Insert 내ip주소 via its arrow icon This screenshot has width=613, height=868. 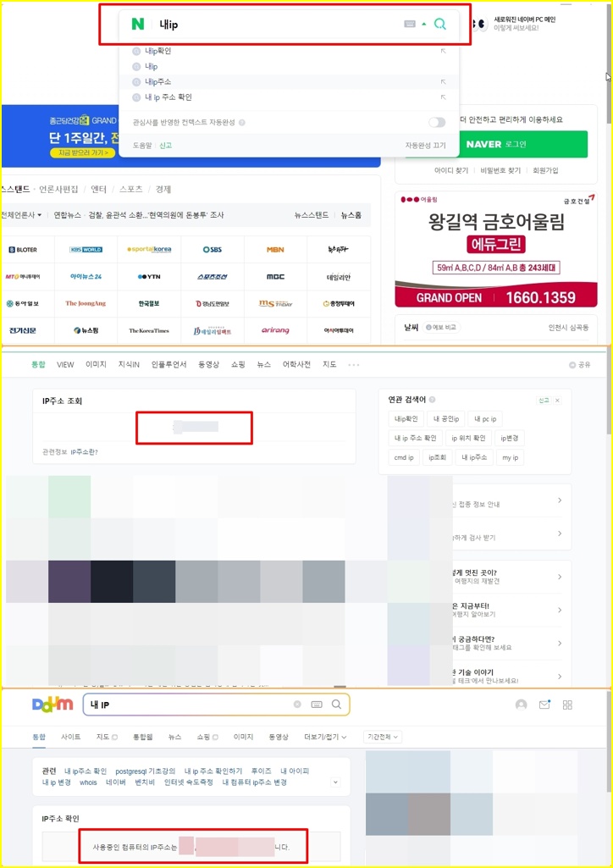(443, 82)
